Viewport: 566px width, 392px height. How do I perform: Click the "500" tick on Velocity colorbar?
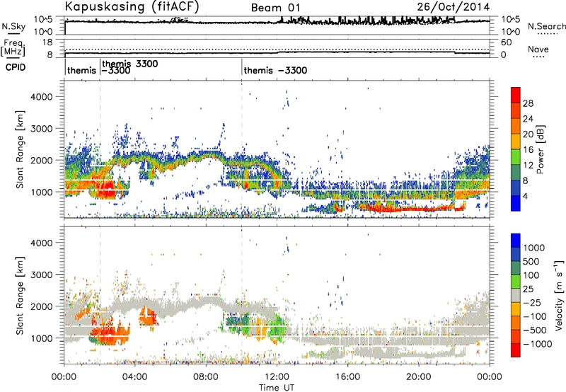point(533,261)
